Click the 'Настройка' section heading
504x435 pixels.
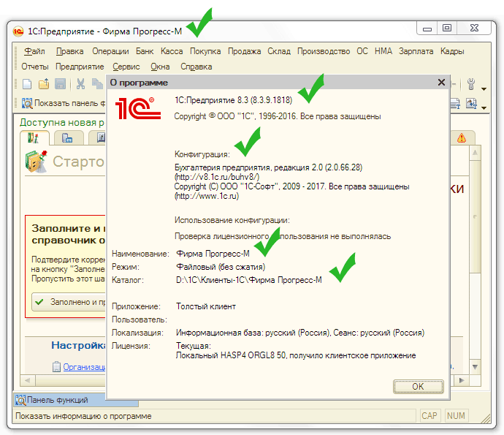(78, 345)
